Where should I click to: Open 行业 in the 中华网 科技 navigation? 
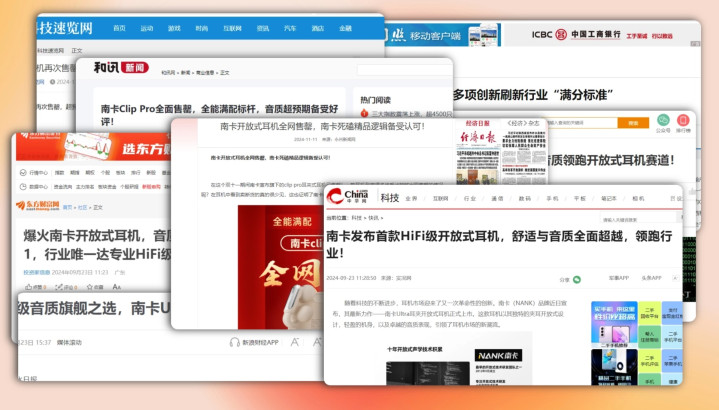(470, 199)
